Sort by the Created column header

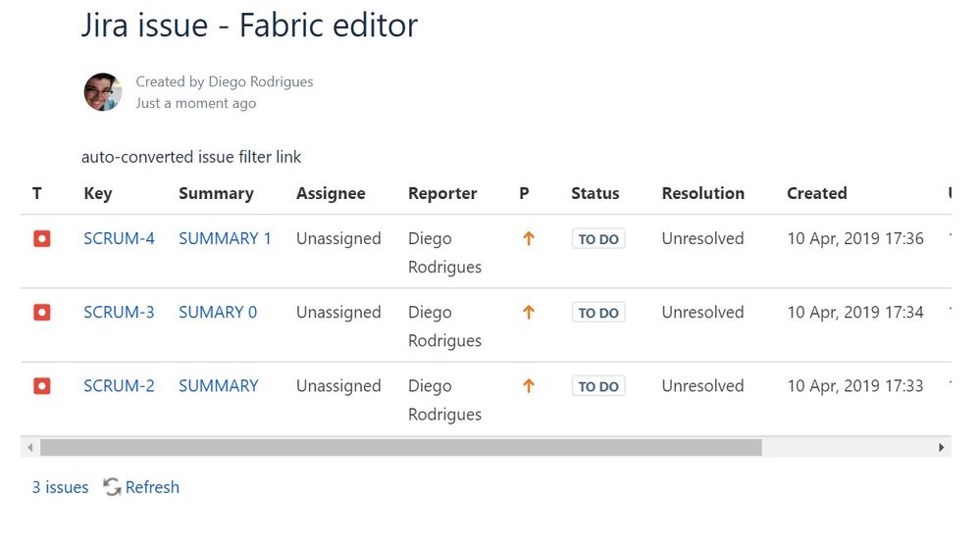click(817, 193)
